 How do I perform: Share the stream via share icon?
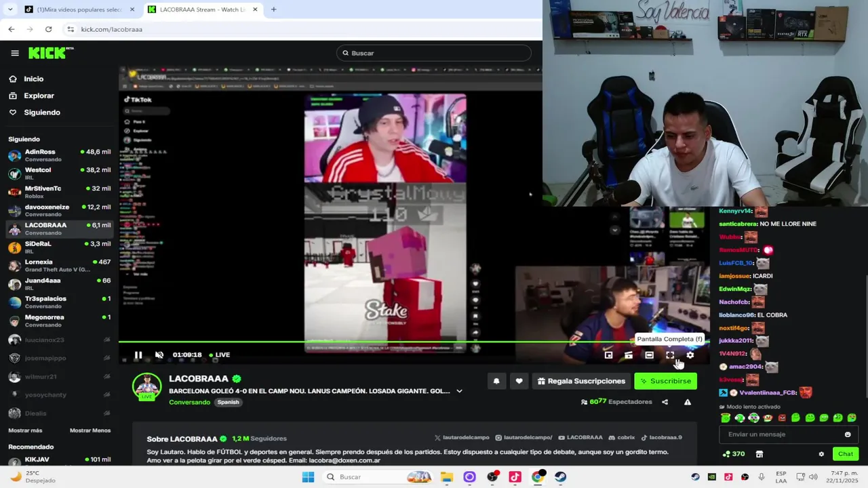click(x=665, y=402)
